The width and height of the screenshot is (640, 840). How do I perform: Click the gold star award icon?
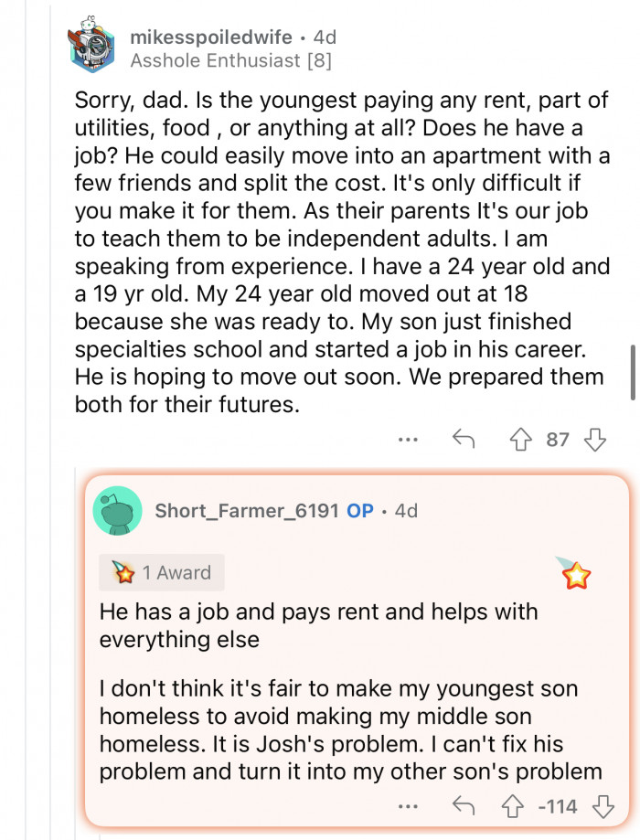point(576,575)
